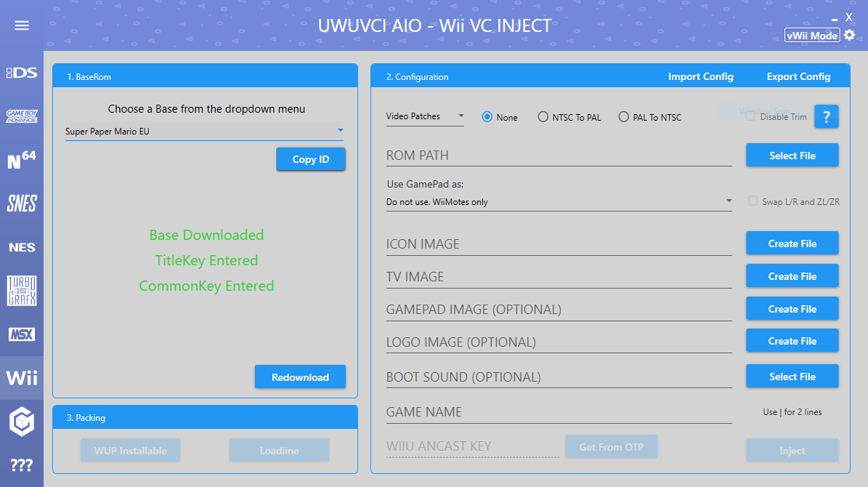Click the question mark help button
Screen dimensions: 868x487
[x=826, y=116]
